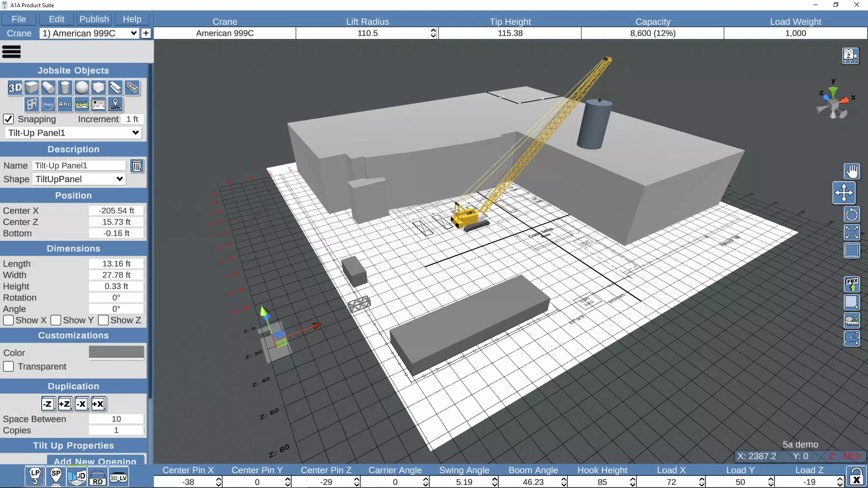The width and height of the screenshot is (868, 488).
Task: Delete Tilt-Up Panel1 with trash icon
Action: pos(137,166)
